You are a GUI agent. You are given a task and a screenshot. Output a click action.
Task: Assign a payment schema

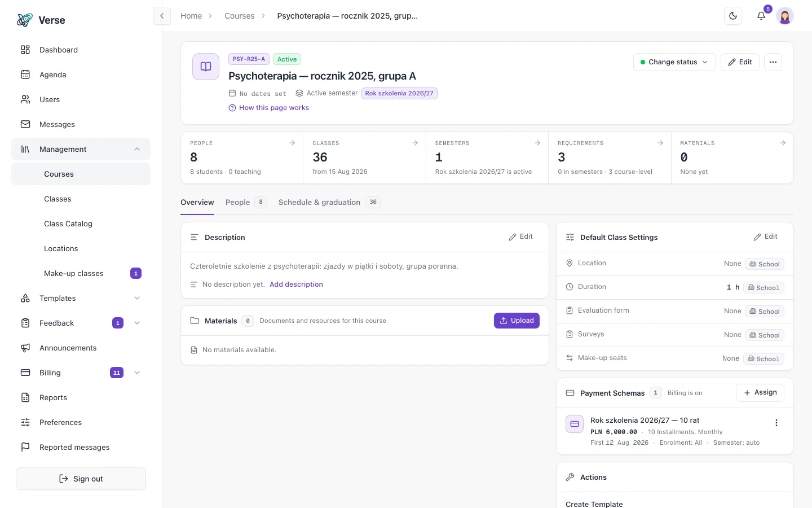[x=760, y=393]
